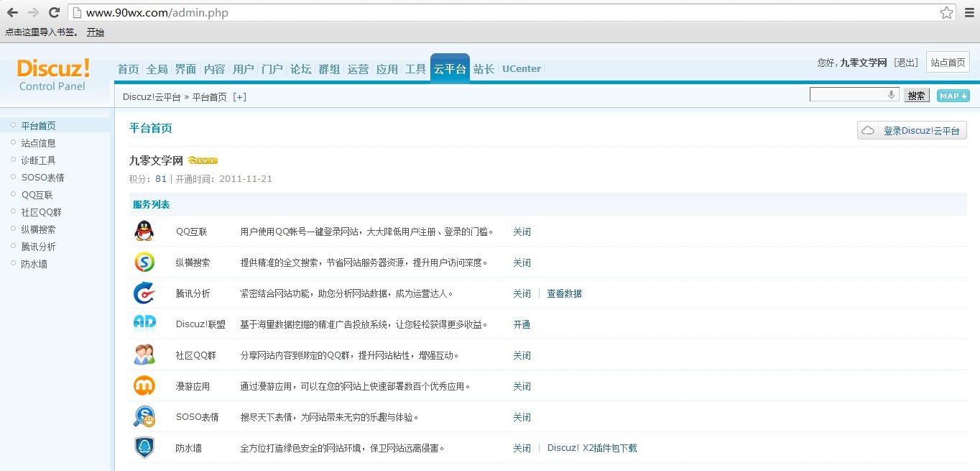Click the SOSO表情 service icon
980x471 pixels.
[x=144, y=416]
